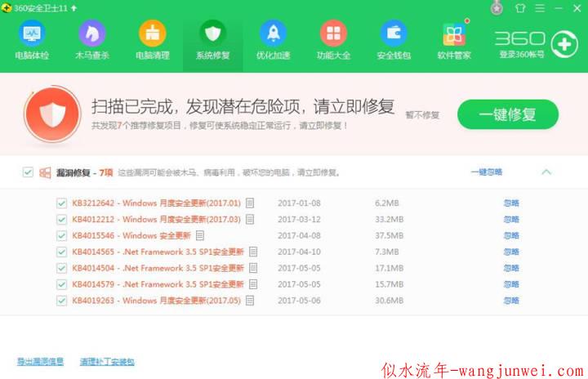Select the KB4012212 Windows 月度安全更新(2017.03) text
Screen dimensions: 588x379
(156, 219)
